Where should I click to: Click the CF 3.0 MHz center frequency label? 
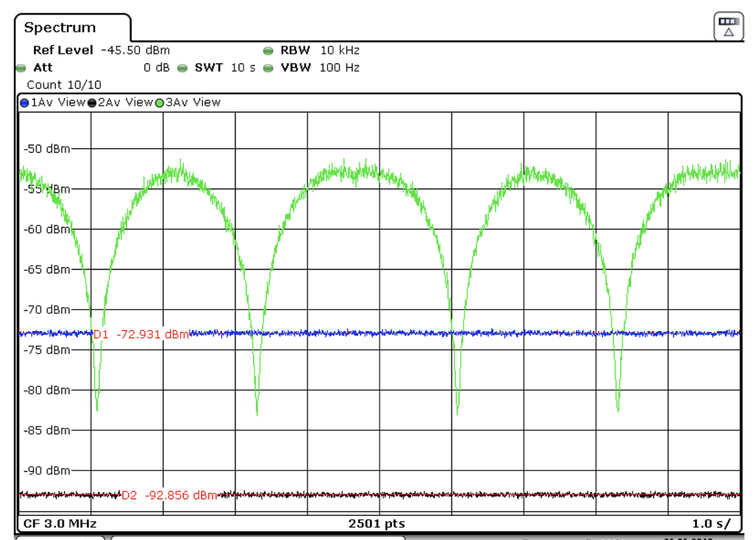point(60,524)
